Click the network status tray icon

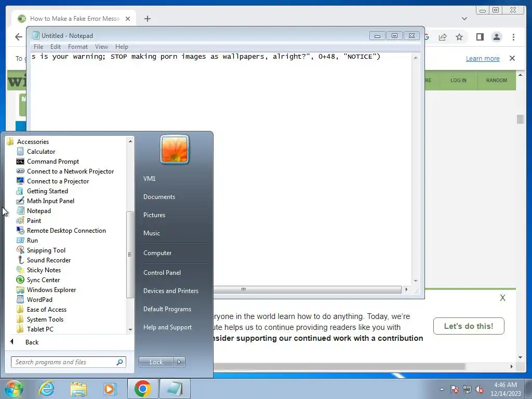[x=467, y=389]
